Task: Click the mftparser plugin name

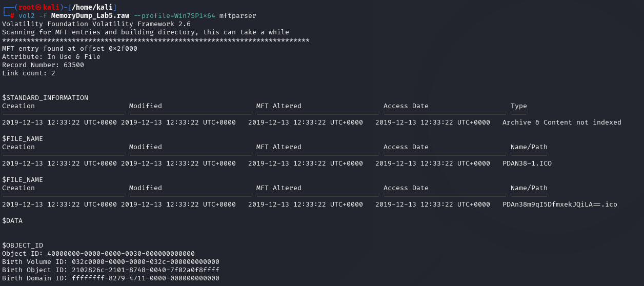Action: click(x=238, y=16)
